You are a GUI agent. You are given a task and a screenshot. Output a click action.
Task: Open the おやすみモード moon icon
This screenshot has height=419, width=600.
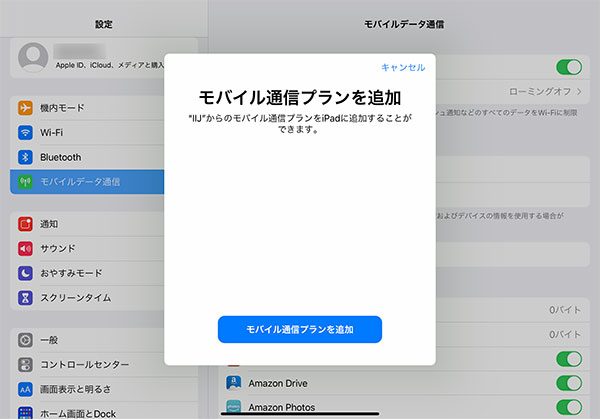pyautogui.click(x=25, y=273)
